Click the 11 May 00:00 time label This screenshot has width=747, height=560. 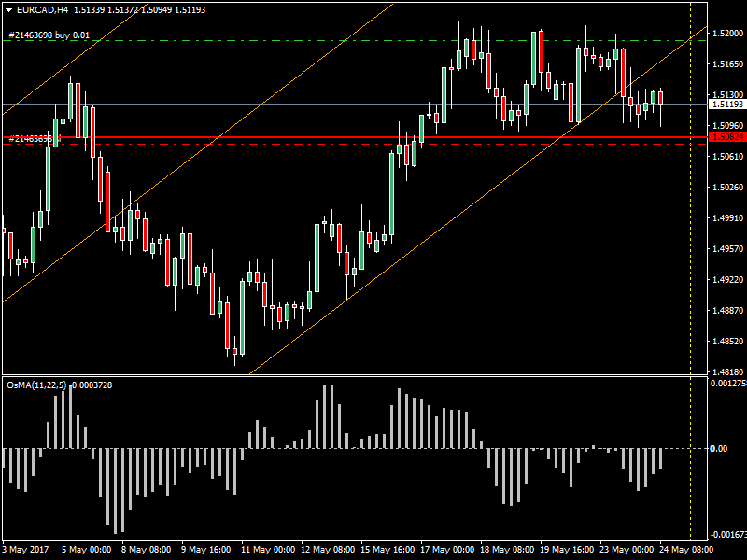pos(268,550)
